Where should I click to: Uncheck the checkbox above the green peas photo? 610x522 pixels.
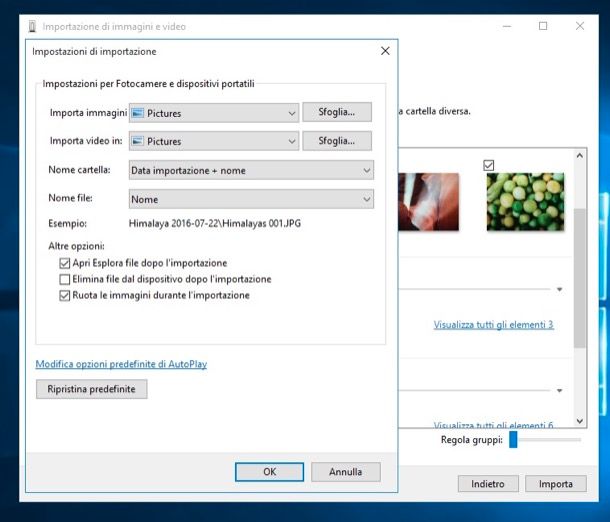coord(489,165)
